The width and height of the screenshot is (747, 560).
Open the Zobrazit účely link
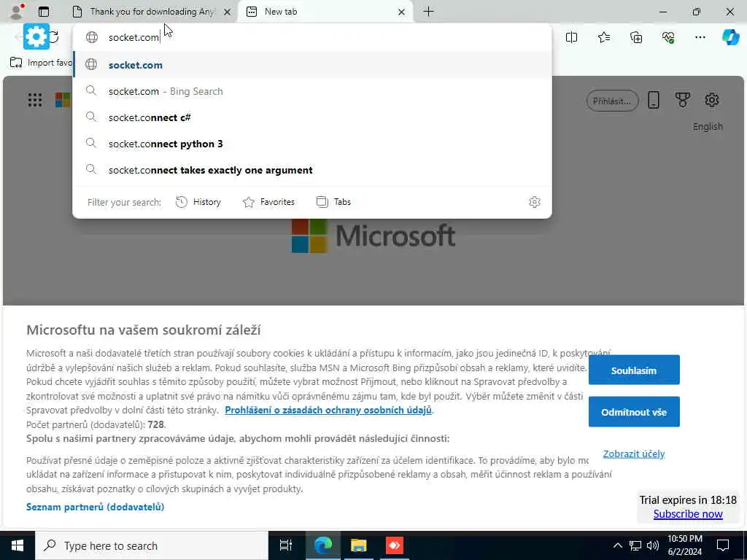point(634,454)
